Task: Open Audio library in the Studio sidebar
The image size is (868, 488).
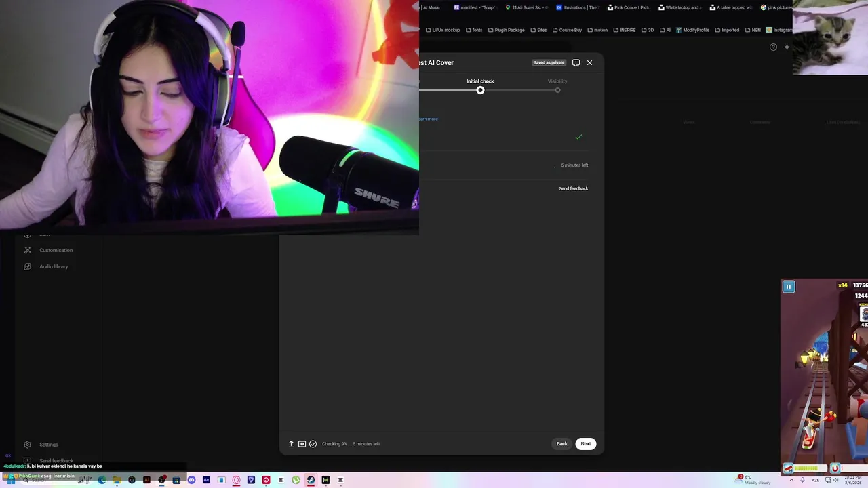Action: pos(54,266)
